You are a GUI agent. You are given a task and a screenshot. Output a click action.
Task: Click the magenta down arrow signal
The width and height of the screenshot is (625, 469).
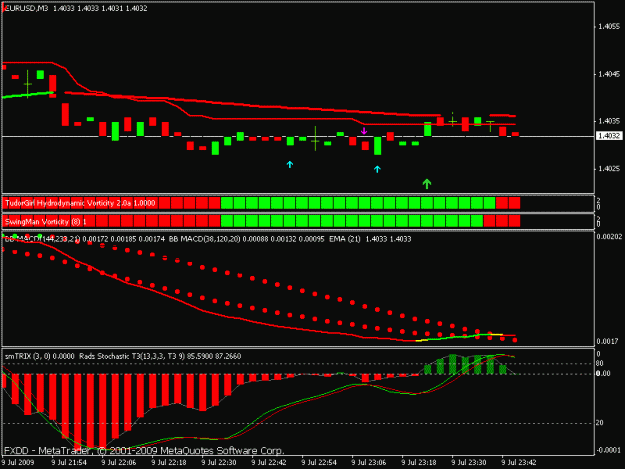(x=364, y=130)
